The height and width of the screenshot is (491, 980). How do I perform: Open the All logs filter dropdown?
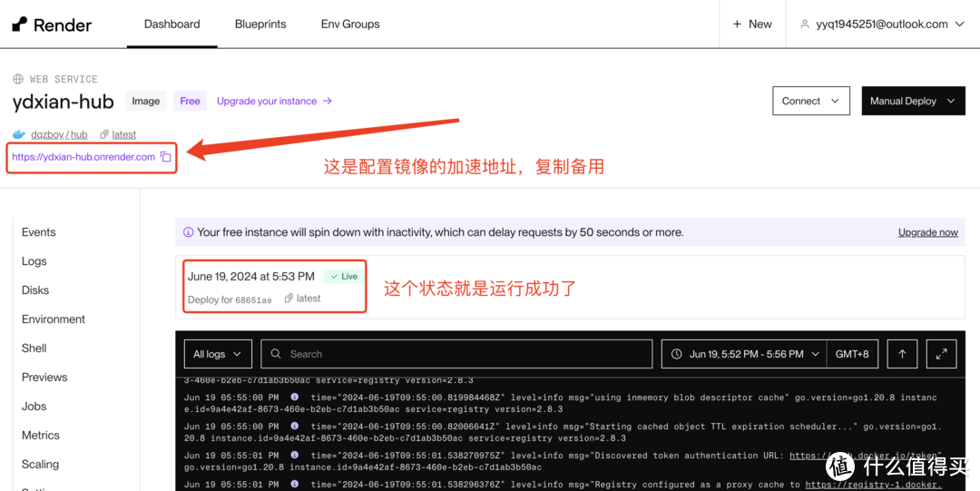(x=218, y=354)
